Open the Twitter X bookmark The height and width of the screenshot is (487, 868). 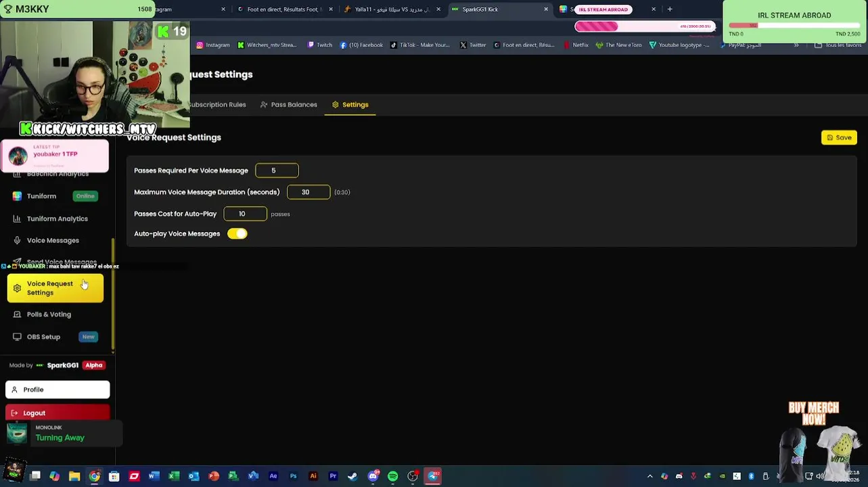coord(473,45)
